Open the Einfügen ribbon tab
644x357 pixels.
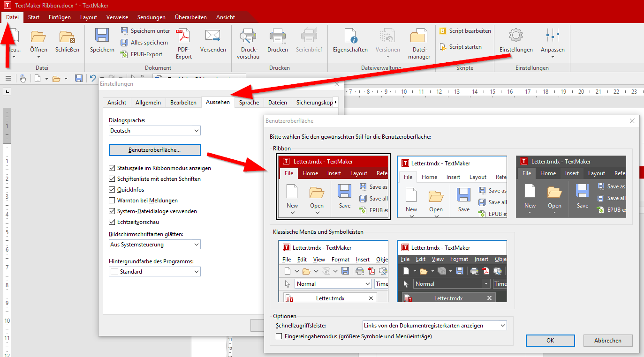60,17
